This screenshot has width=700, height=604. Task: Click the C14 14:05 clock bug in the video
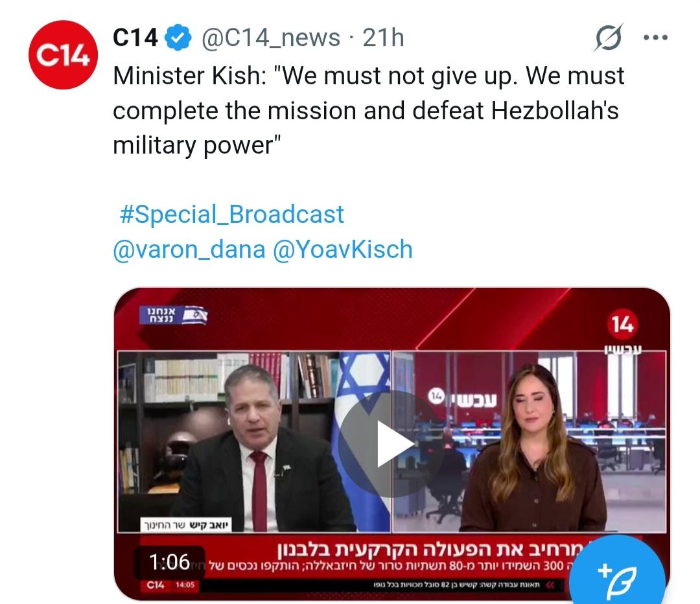[x=172, y=585]
